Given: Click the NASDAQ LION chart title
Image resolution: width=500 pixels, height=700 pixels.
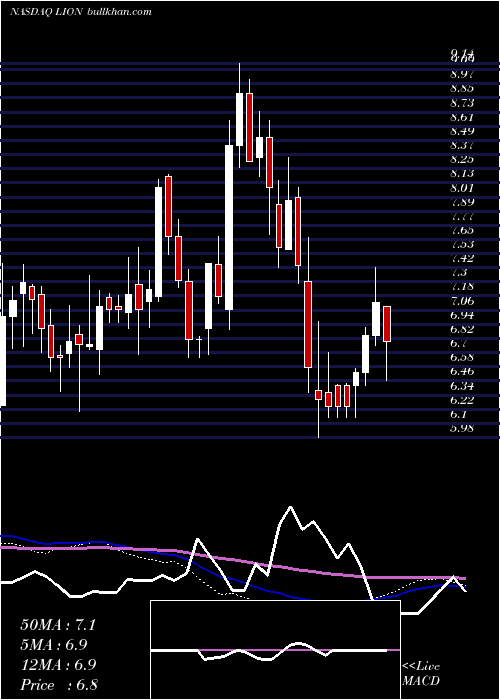Looking at the screenshot, I should coord(81,12).
